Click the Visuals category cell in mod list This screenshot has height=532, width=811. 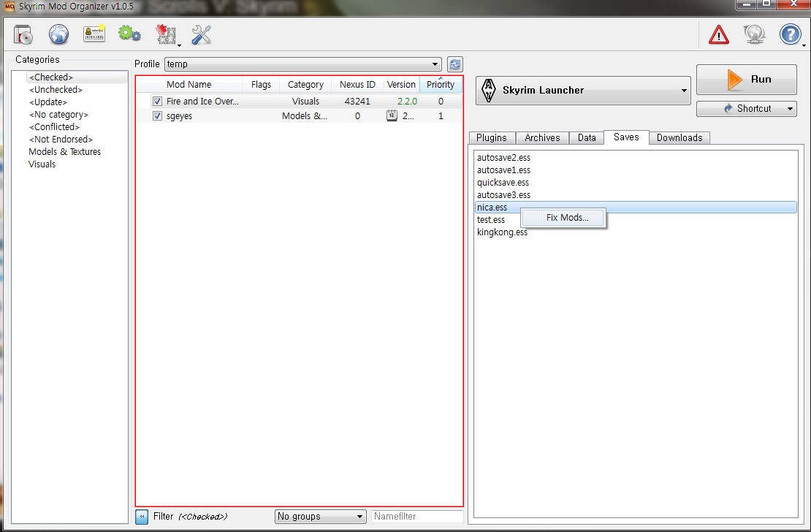tap(305, 102)
